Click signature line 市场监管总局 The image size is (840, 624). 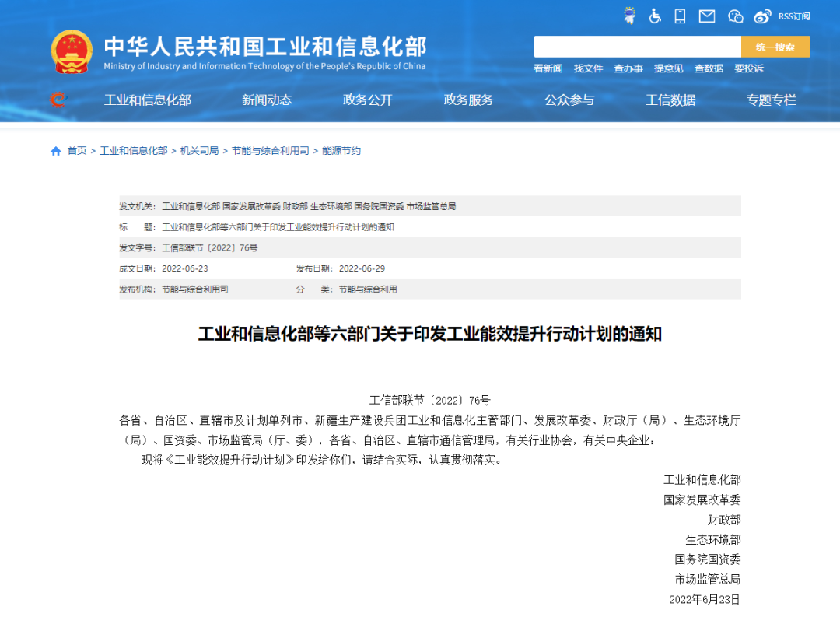[x=708, y=579]
